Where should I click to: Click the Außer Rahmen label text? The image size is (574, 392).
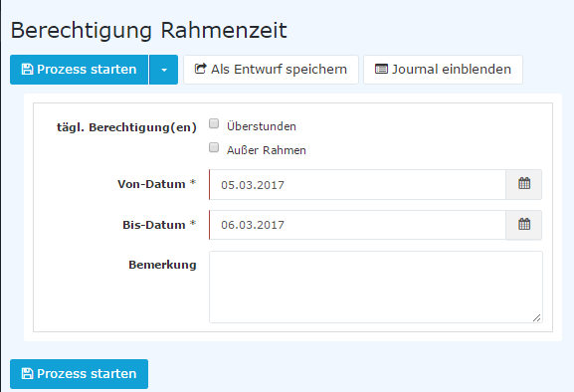[267, 150]
